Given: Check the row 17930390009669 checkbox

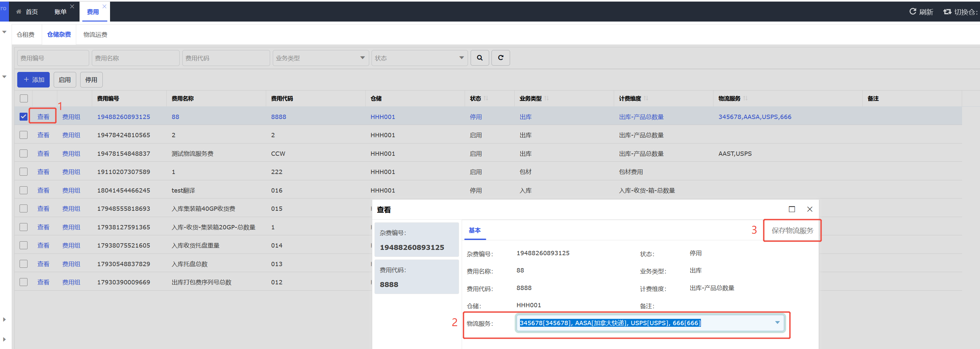Looking at the screenshot, I should [x=24, y=282].
